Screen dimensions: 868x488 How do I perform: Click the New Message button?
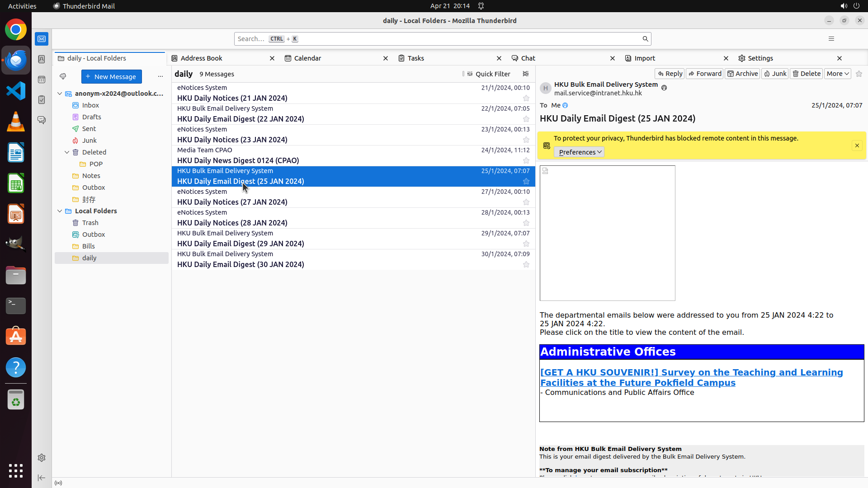[x=111, y=77]
